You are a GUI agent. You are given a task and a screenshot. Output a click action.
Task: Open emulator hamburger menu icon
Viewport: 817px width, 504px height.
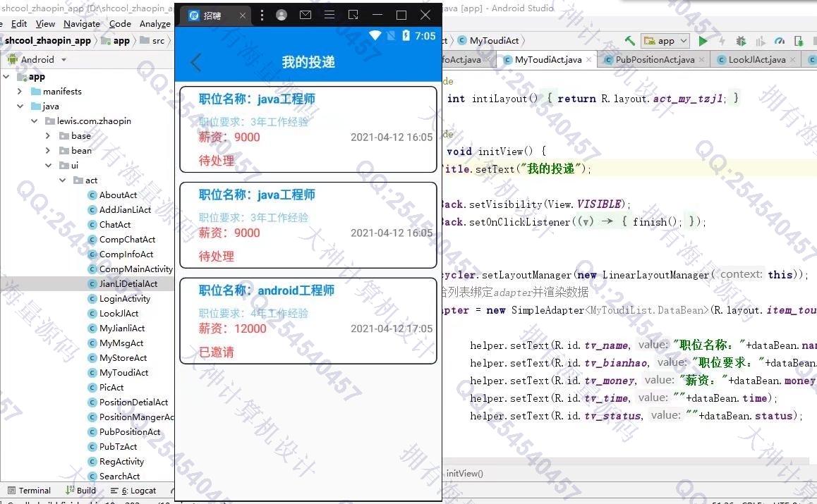(329, 15)
